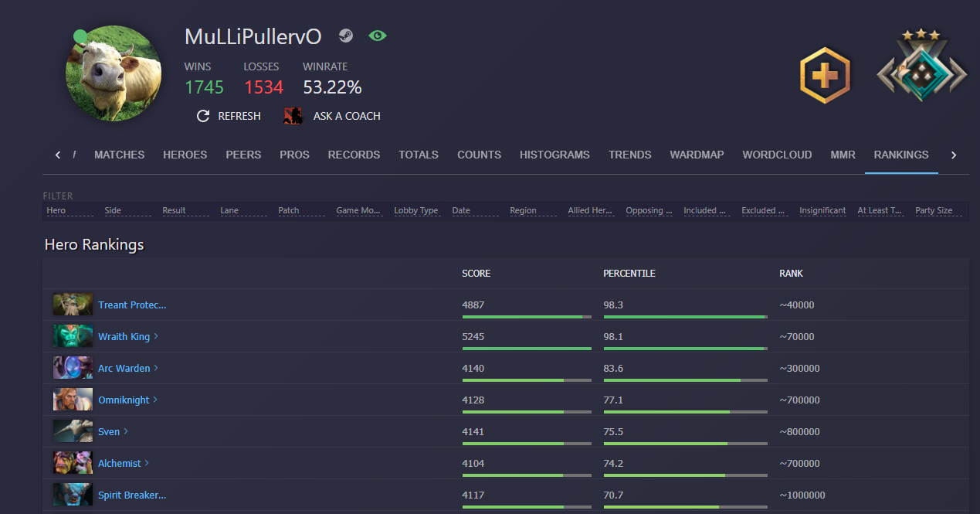This screenshot has height=514, width=980.
Task: Toggle the green eye tracking icon
Action: click(378, 36)
